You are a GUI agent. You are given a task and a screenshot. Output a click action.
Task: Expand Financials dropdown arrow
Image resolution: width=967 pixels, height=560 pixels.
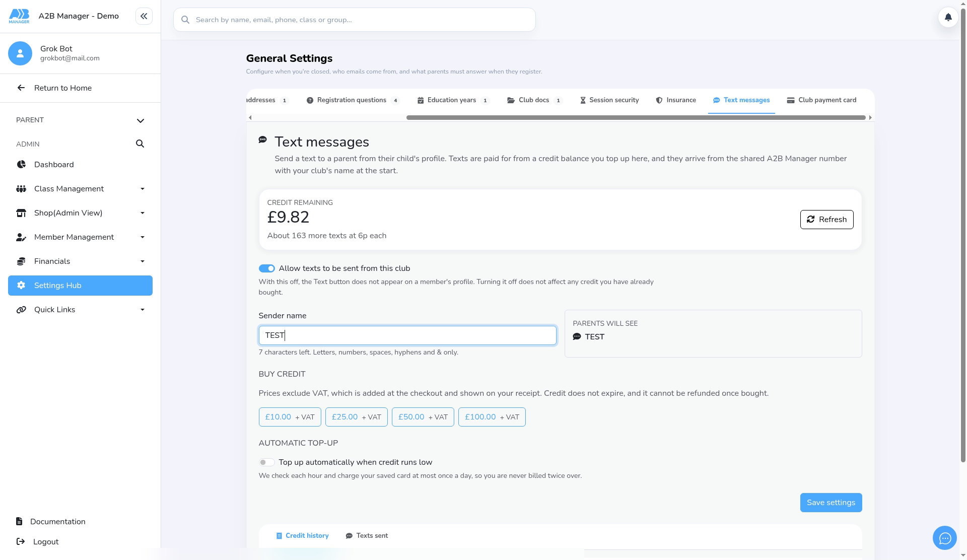143,261
